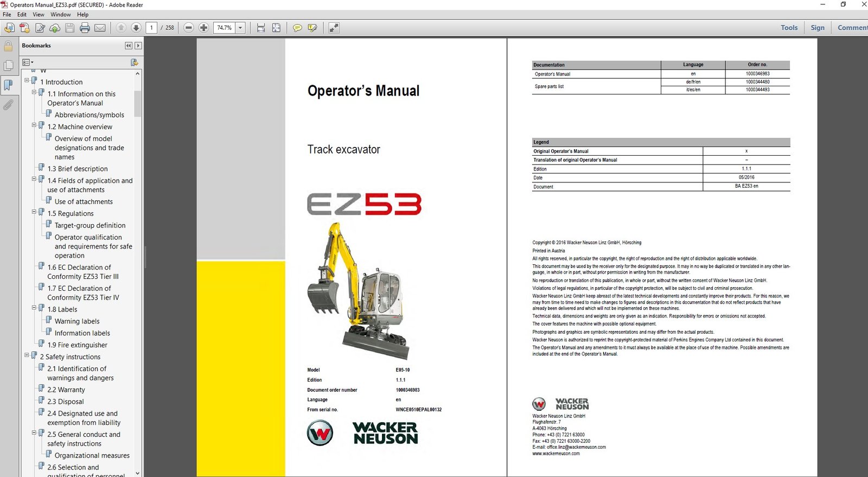Open the zoom percentage dropdown arrow
The width and height of the screenshot is (868, 477).
(240, 28)
